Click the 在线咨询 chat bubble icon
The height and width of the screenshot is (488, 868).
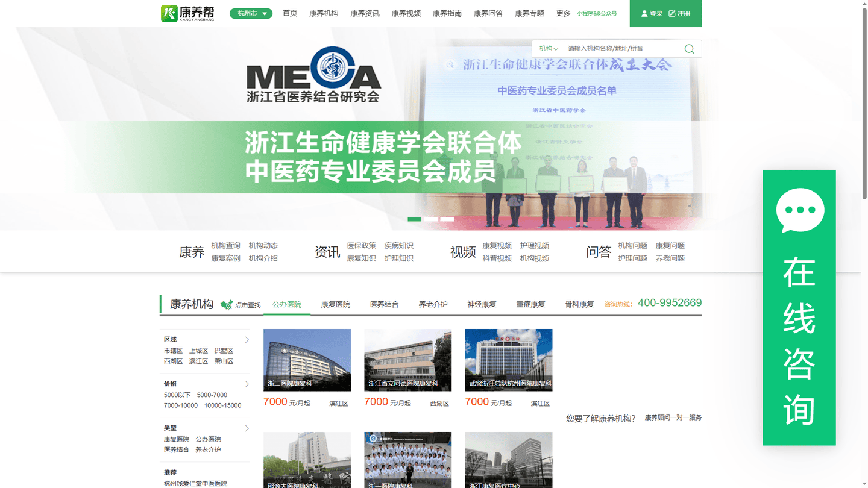800,210
